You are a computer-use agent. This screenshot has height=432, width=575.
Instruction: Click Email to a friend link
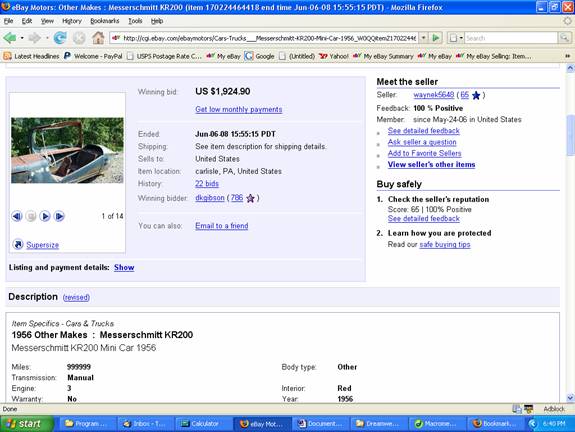[x=221, y=226]
